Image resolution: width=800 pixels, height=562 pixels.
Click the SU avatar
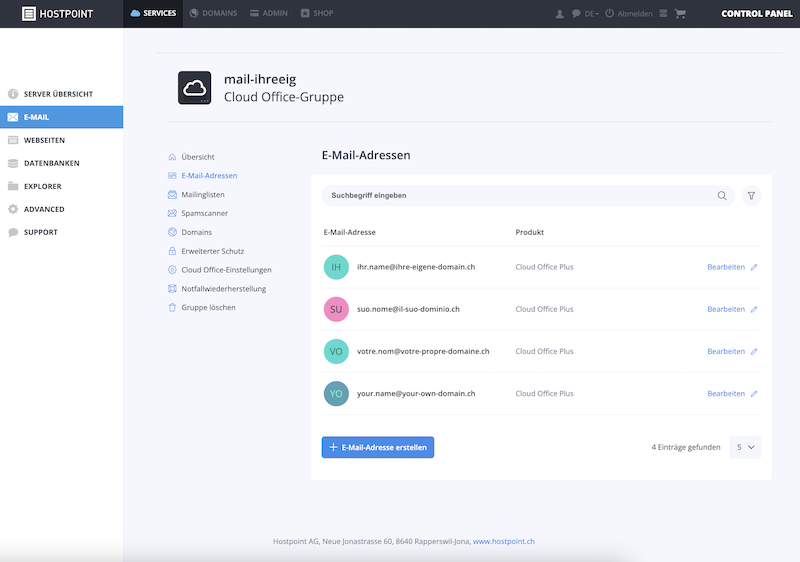coord(336,309)
